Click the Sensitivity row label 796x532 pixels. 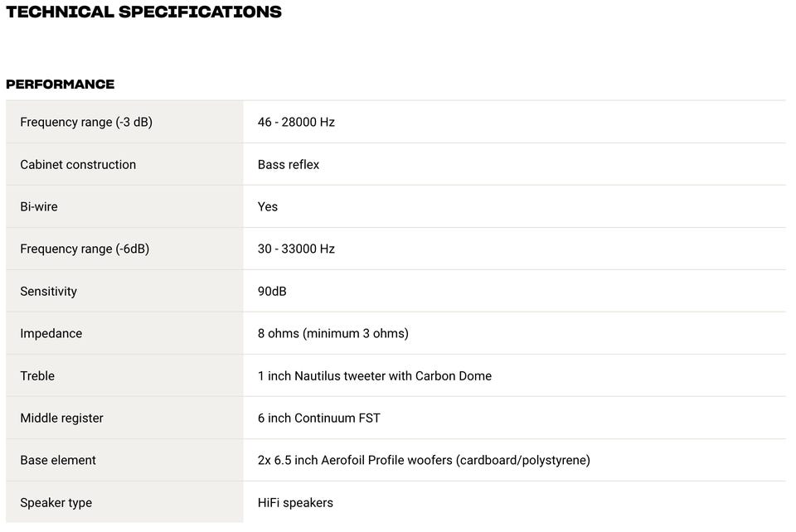[48, 291]
